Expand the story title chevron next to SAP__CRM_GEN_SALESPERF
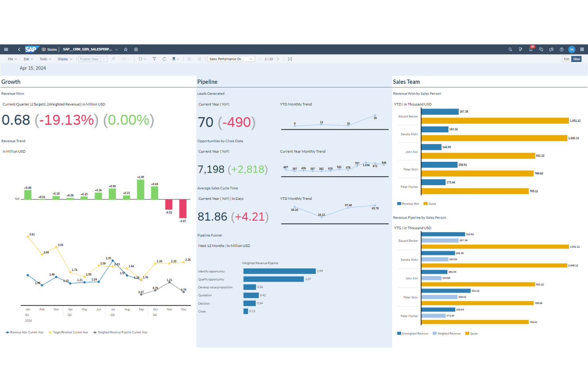Viewport: 588px width, 392px height. point(116,49)
